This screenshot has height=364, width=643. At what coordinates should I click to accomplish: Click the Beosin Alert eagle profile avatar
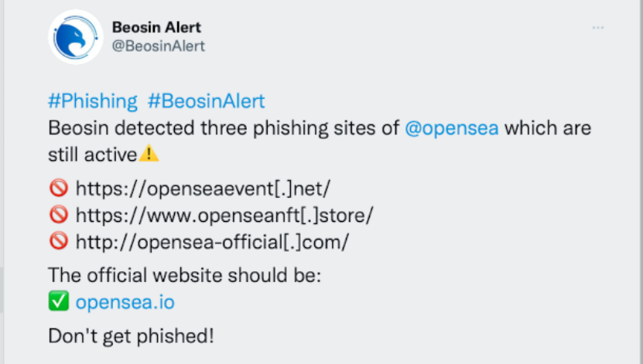(76, 37)
